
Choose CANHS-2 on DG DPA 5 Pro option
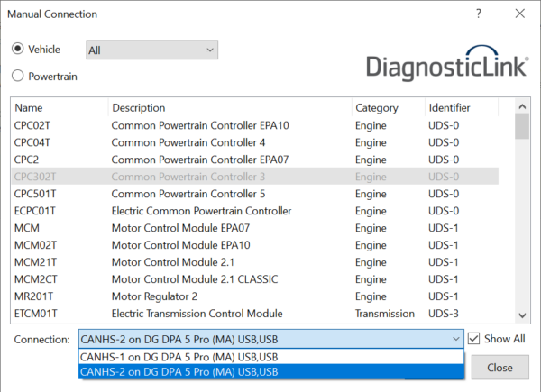pos(271,371)
